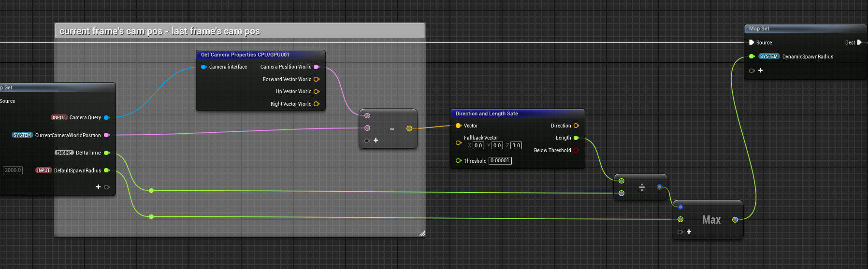Select the Map Set node header
This screenshot has height=269, width=868.
point(806,29)
